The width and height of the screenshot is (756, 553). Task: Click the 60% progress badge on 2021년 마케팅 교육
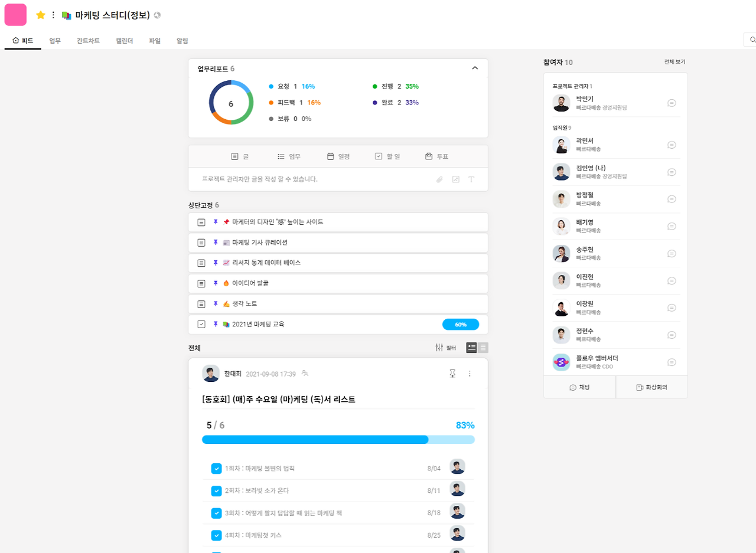[461, 324]
